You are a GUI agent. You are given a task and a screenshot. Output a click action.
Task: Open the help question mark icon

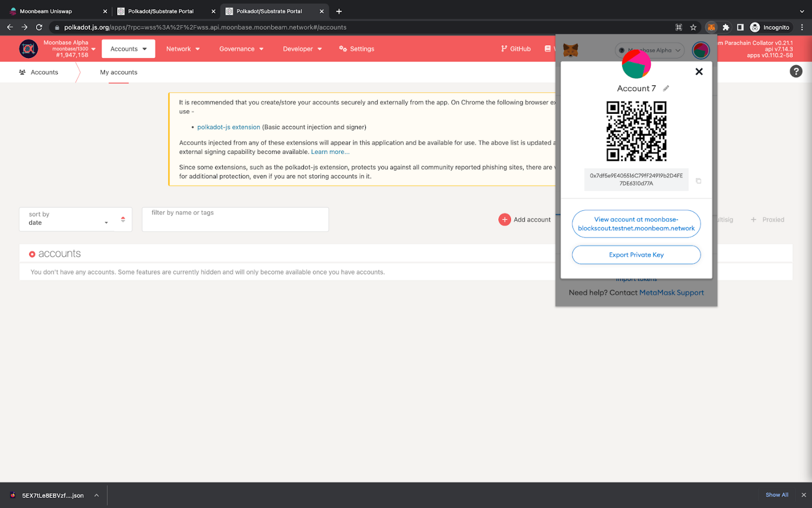click(796, 71)
